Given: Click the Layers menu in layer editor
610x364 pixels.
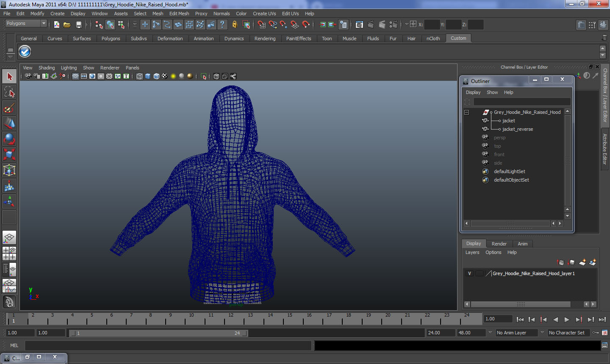Looking at the screenshot, I should (x=472, y=252).
